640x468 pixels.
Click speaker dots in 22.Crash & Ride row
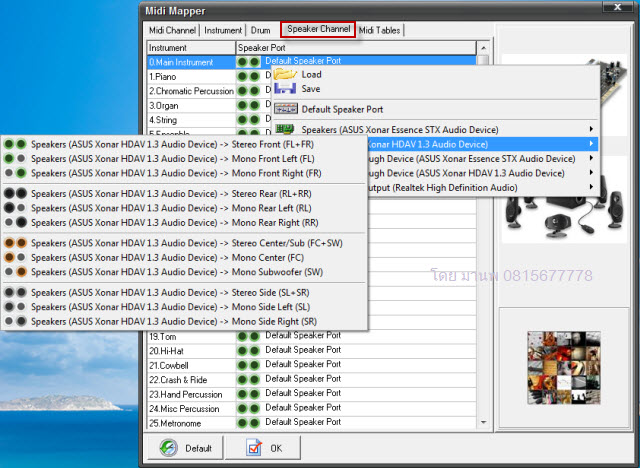click(249, 379)
